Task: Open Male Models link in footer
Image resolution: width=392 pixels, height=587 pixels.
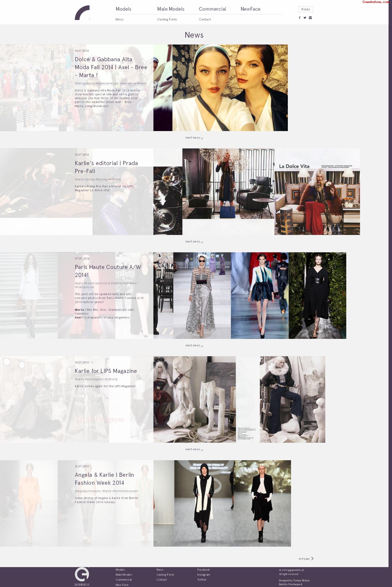Action: [124, 575]
